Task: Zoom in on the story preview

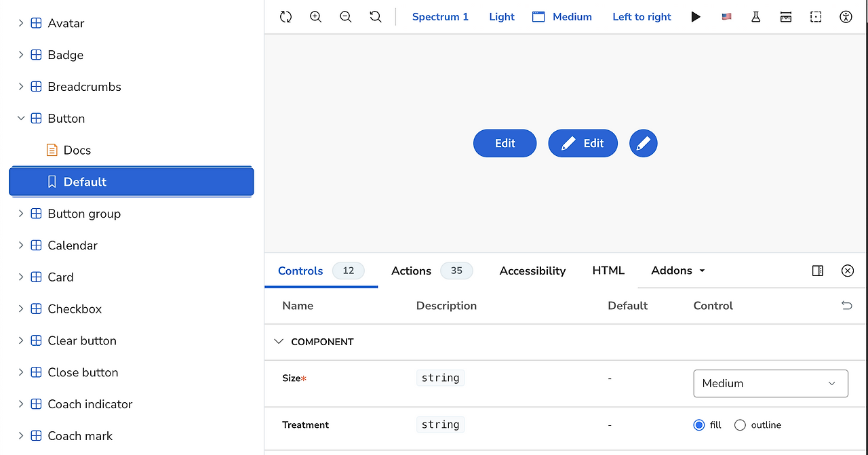Action: click(x=315, y=16)
